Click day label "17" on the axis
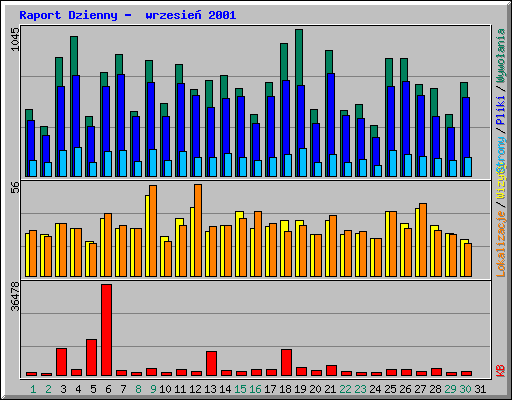This screenshot has height=400, width=512. pyautogui.click(x=270, y=389)
